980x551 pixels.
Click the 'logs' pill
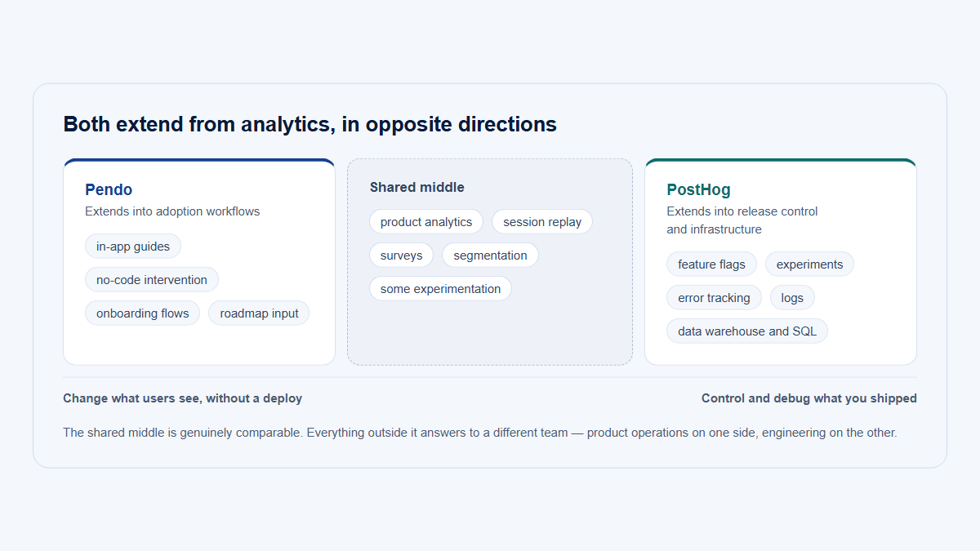[x=792, y=297]
